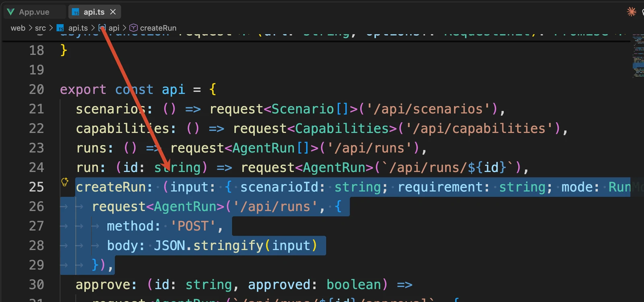Click the minimap code overview
644x302 pixels.
[638, 56]
